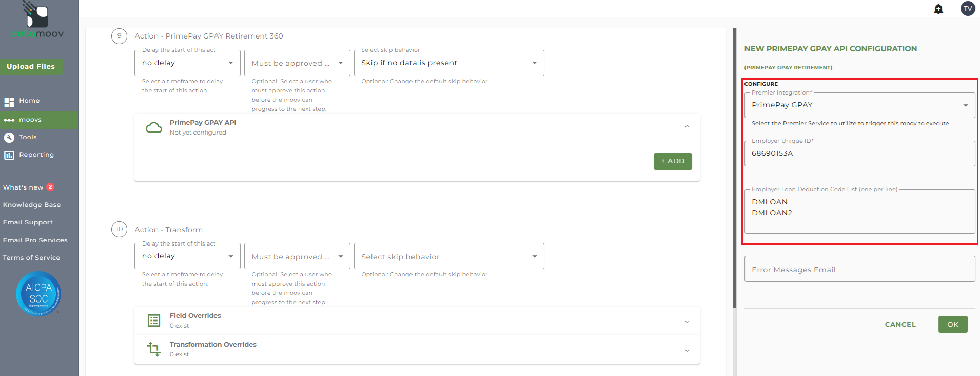980x376 pixels.
Task: Open the TV user avatar menu
Action: [x=968, y=9]
